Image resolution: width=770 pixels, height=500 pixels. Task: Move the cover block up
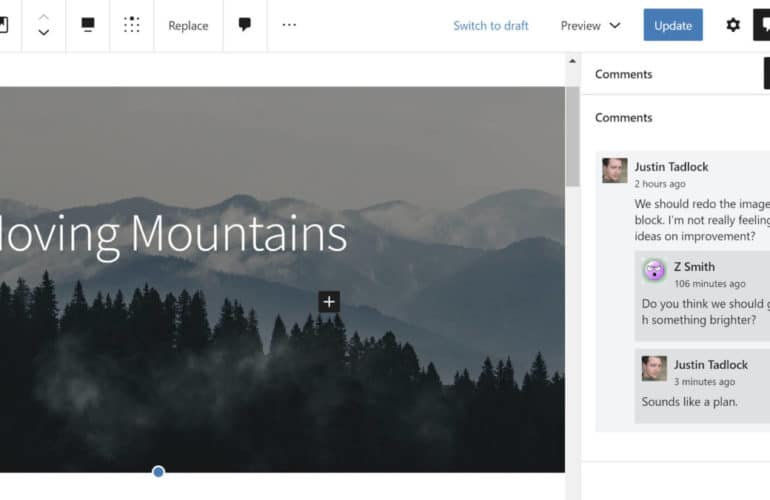[x=44, y=17]
